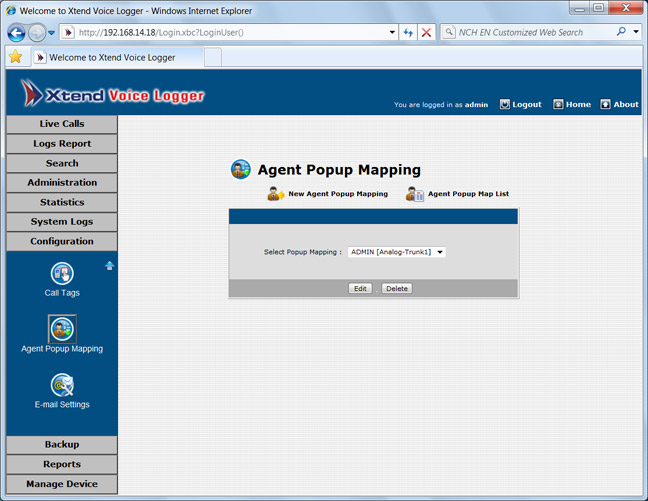
Task: Open the address bar history dropdown
Action: (392, 32)
